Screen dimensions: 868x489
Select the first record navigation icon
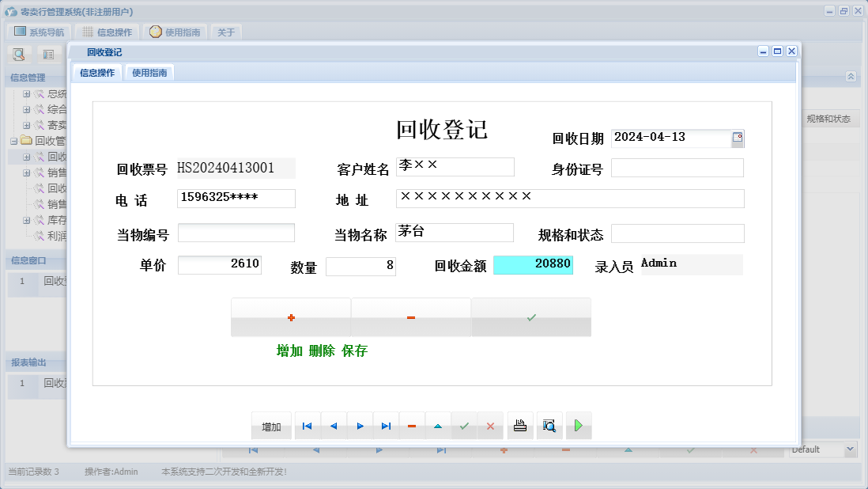[x=307, y=426]
